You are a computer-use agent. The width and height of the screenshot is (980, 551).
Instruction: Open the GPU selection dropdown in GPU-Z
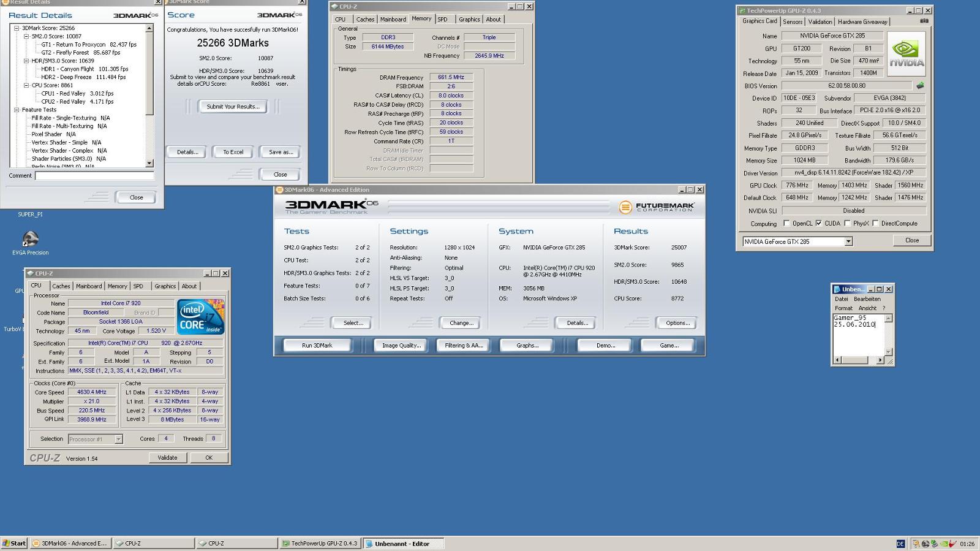[848, 241]
